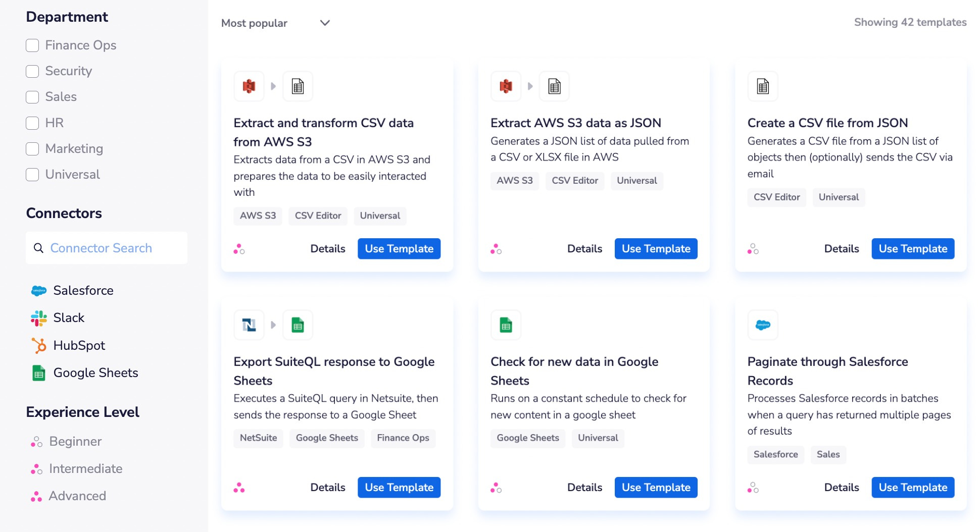980x532 pixels.
Task: Click NetSuite tag on Export SuiteQL card
Action: coord(258,438)
